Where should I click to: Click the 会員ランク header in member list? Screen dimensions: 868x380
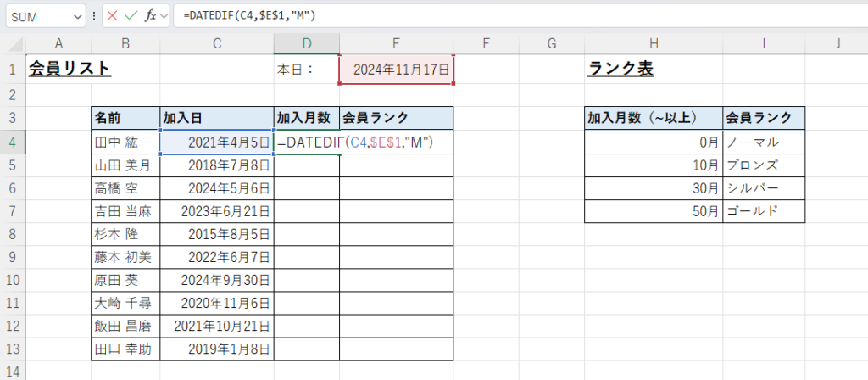coord(396,118)
